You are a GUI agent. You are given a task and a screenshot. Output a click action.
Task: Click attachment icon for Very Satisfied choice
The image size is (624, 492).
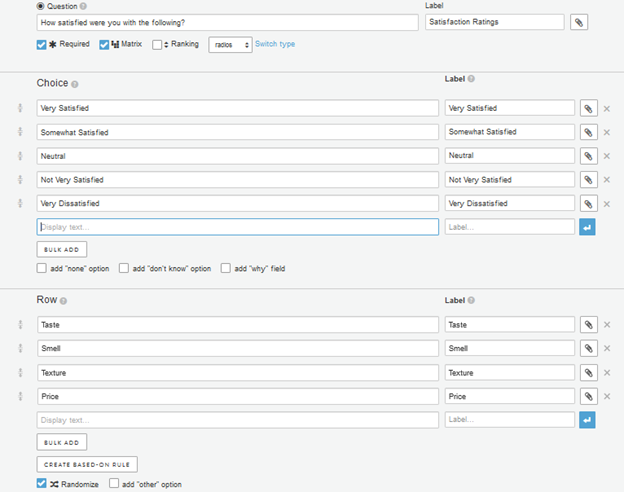[x=588, y=108]
